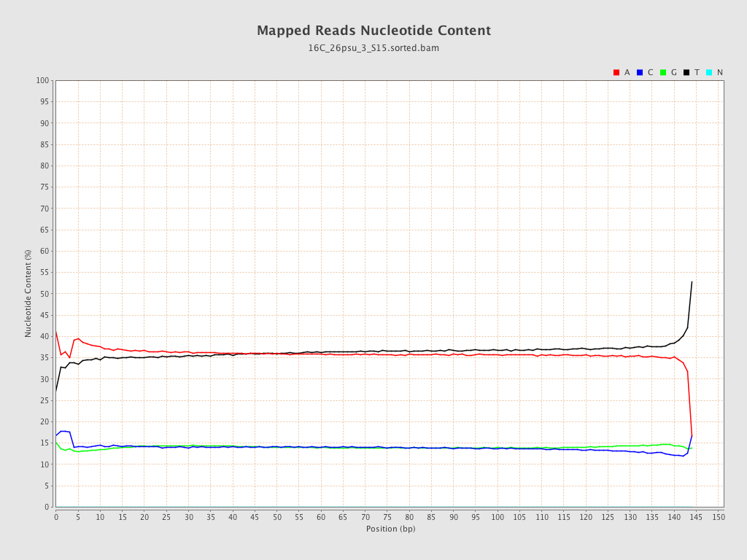The image size is (747, 560).
Task: Click the legend label T
Action: [697, 72]
